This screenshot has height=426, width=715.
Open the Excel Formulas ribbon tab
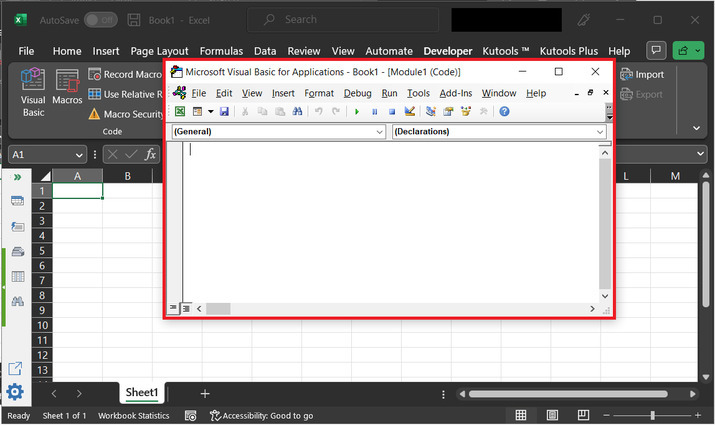(221, 51)
